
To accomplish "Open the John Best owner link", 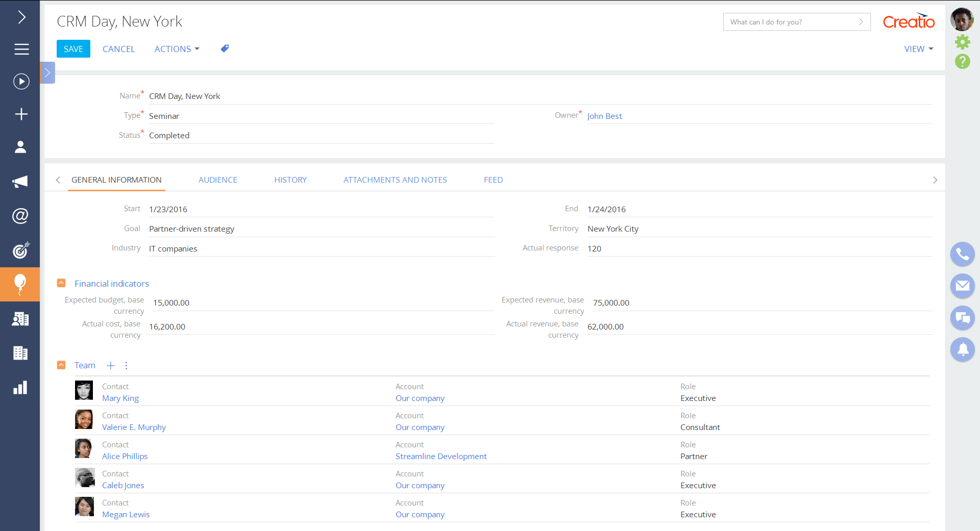I will (604, 116).
